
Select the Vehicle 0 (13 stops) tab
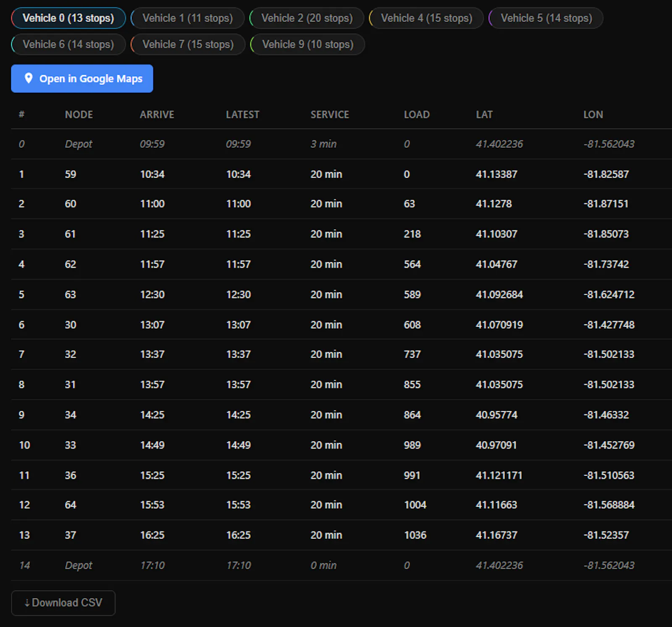pyautogui.click(x=68, y=18)
